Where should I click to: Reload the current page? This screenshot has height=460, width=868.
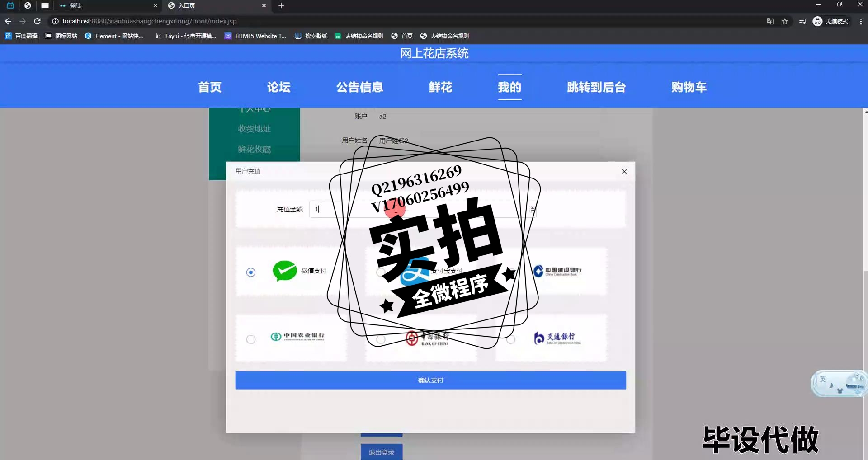point(38,21)
